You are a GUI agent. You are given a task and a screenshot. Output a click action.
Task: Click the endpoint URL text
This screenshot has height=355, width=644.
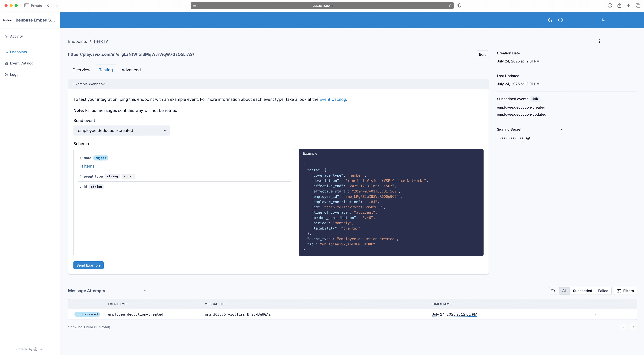(x=131, y=54)
